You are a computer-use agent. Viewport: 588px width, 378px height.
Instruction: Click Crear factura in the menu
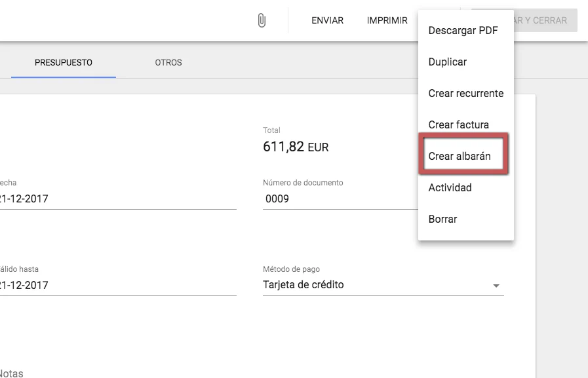tap(458, 125)
